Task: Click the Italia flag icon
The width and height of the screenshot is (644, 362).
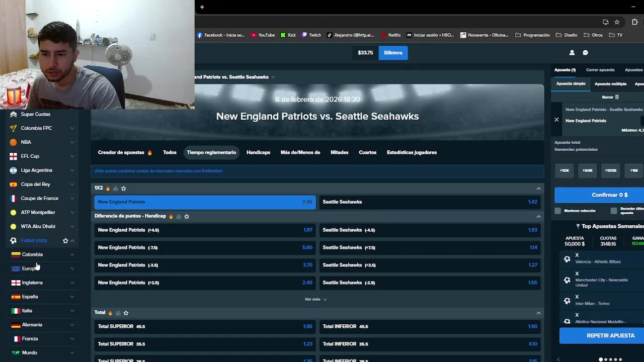Action: 16,311
